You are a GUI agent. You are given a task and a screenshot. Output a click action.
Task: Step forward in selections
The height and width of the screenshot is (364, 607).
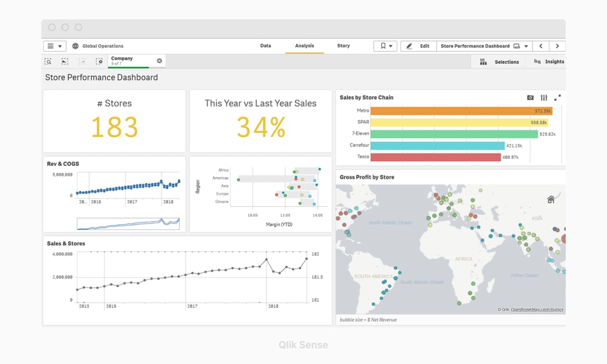[x=82, y=61]
